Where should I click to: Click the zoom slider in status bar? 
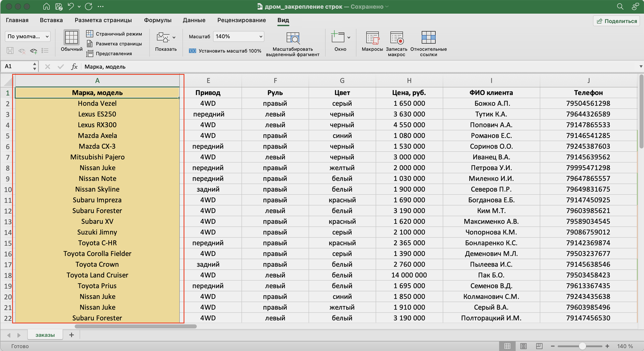582,346
